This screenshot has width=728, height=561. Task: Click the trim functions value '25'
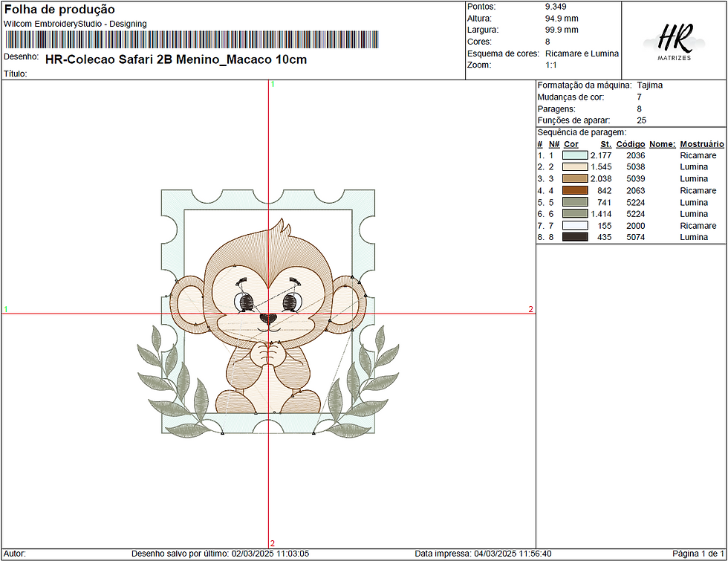[x=641, y=120]
